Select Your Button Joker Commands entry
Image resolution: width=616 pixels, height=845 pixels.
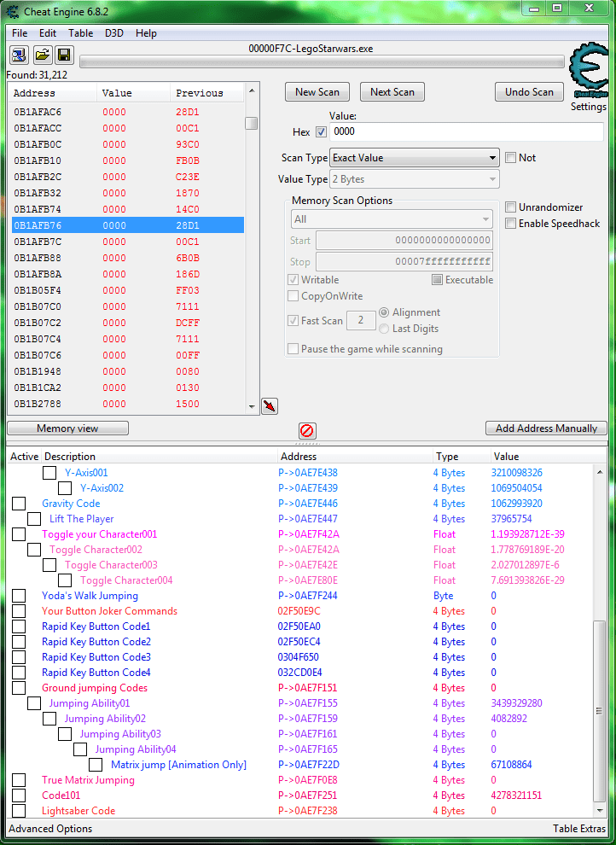[x=109, y=611]
